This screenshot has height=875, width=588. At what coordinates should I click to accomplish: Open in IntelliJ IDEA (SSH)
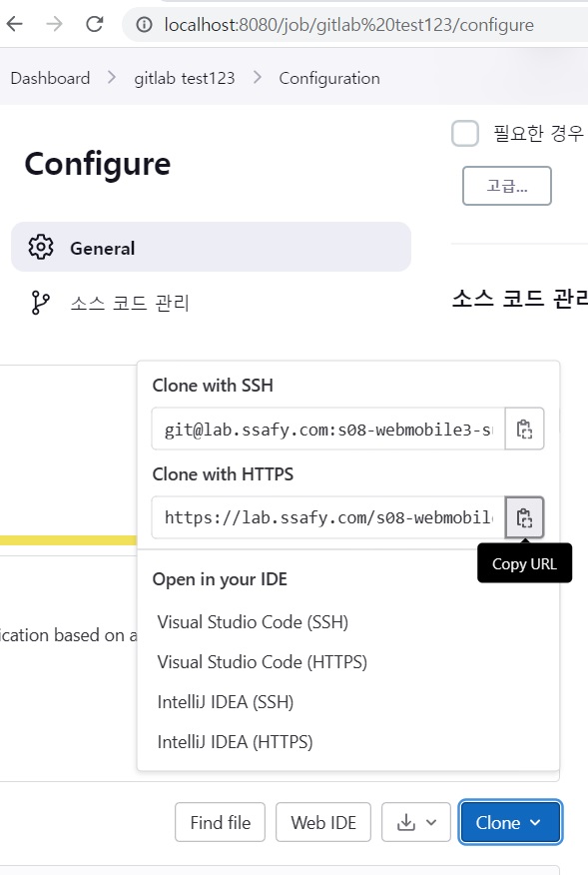[x=226, y=702]
